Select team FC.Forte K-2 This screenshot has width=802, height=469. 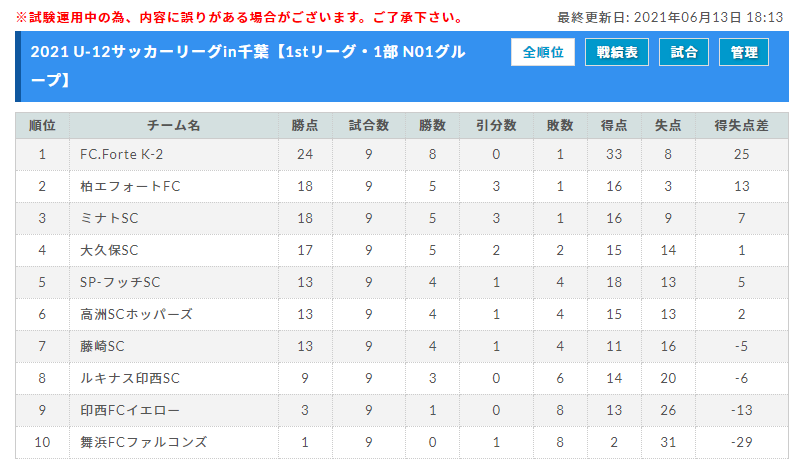(121, 154)
